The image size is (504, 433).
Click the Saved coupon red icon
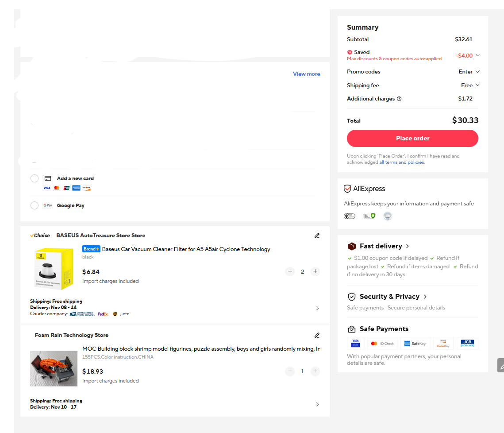click(x=350, y=52)
